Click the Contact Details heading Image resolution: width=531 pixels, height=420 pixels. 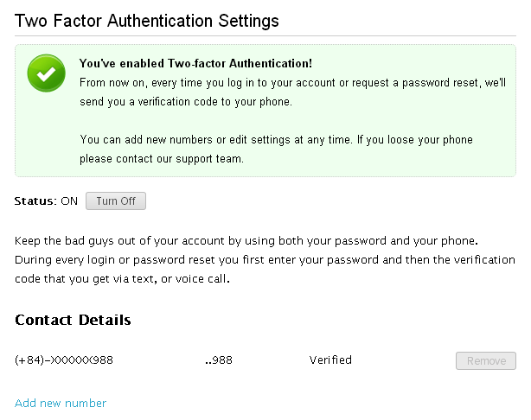click(x=73, y=320)
